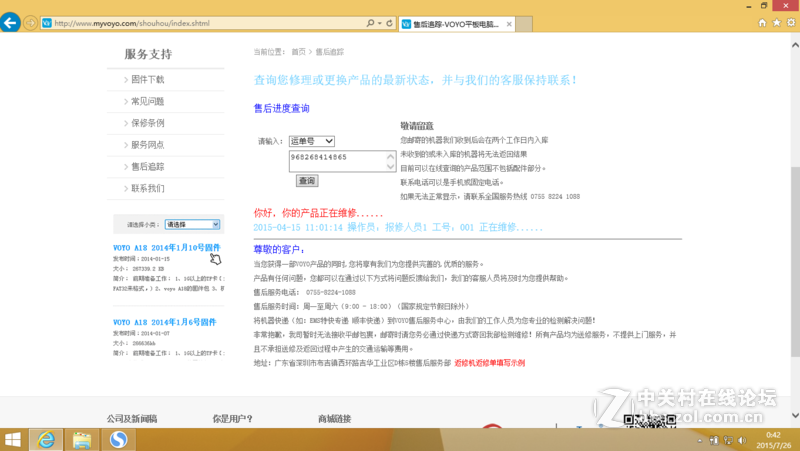Open the address bar dropdown arrow
The width and height of the screenshot is (800, 451).
(x=380, y=23)
